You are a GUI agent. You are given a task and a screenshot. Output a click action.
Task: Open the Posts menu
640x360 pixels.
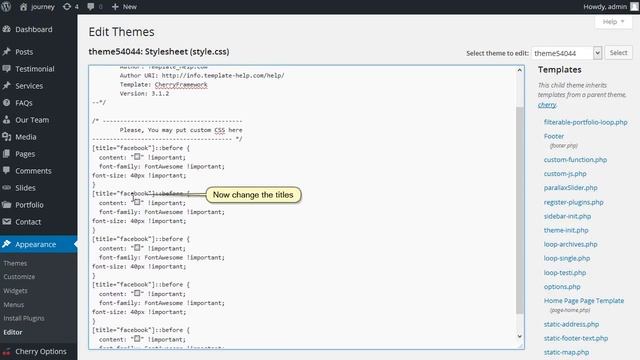tap(24, 52)
